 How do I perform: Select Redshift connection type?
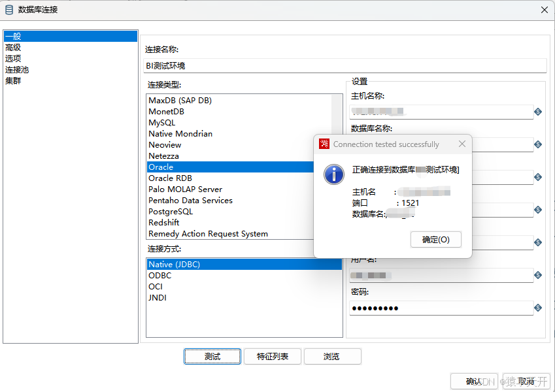(x=230, y=223)
